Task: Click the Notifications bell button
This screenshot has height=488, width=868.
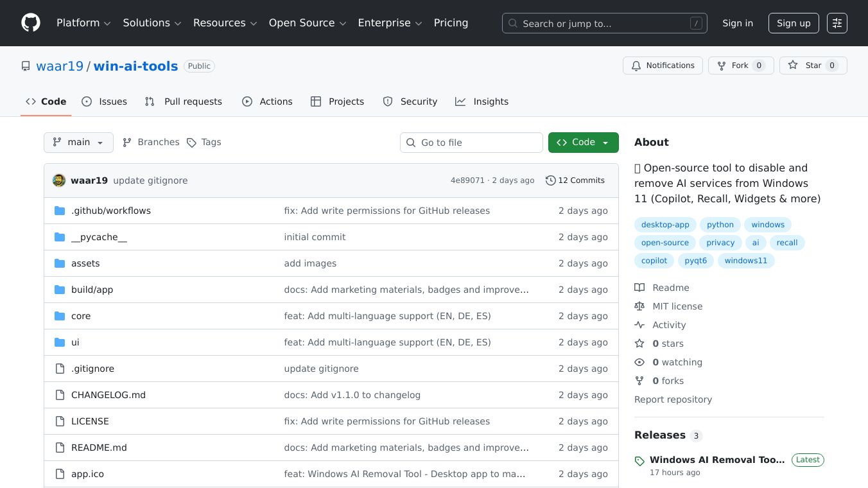Action: tap(663, 65)
